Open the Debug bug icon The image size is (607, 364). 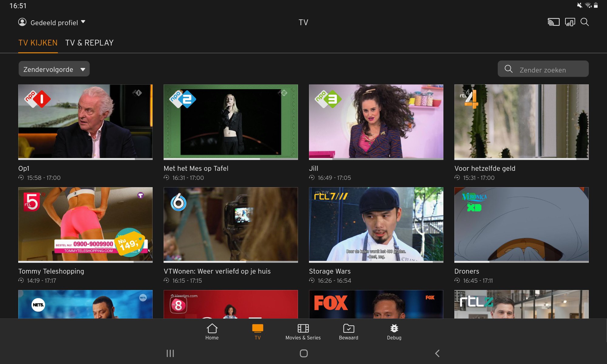click(394, 328)
